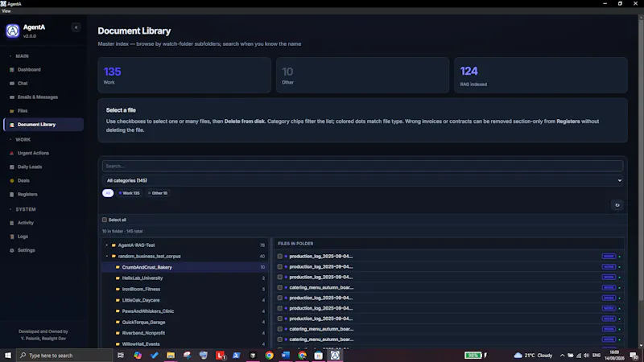Open the Windows Start menu
Viewport: 644px width, 362px height.
tap(8, 356)
